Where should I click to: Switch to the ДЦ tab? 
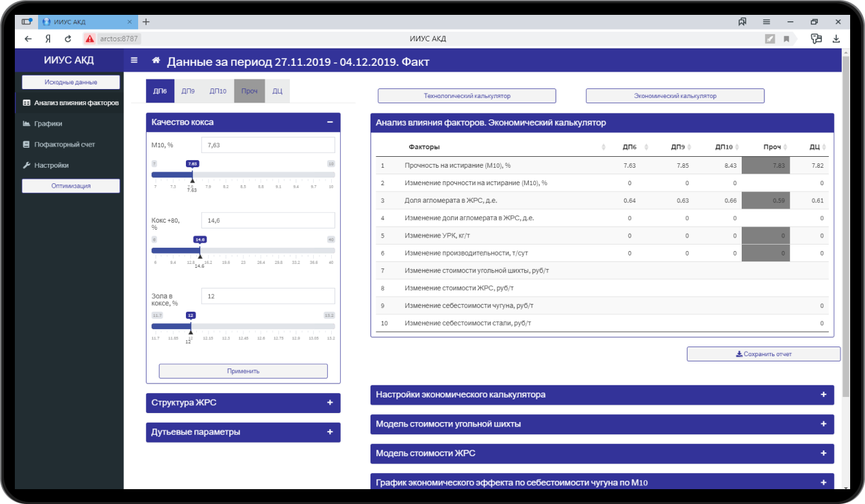pos(278,91)
